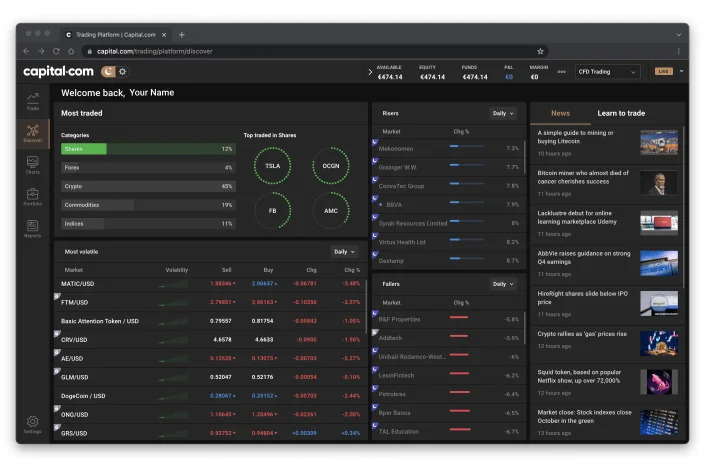
Task: Toggle dark mode moon switch
Action: 108,72
